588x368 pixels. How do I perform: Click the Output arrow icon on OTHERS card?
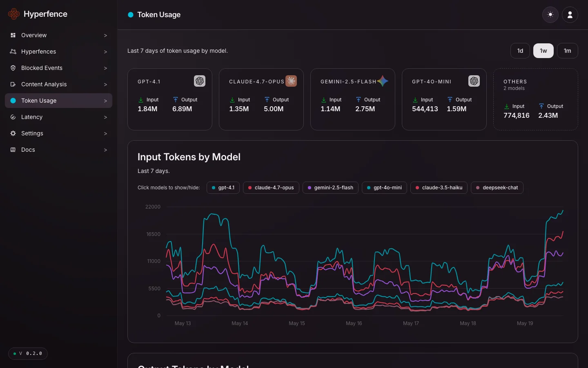pyautogui.click(x=541, y=106)
